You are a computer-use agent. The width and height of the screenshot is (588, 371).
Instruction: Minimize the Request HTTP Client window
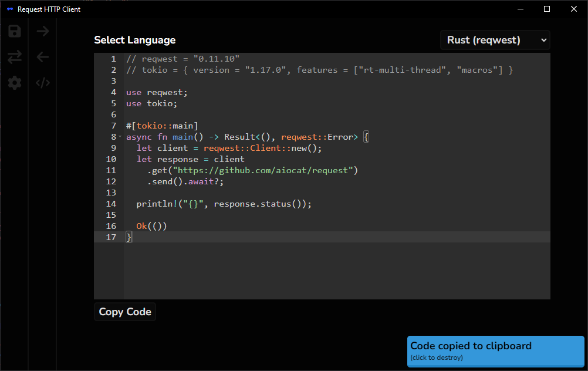tap(521, 9)
